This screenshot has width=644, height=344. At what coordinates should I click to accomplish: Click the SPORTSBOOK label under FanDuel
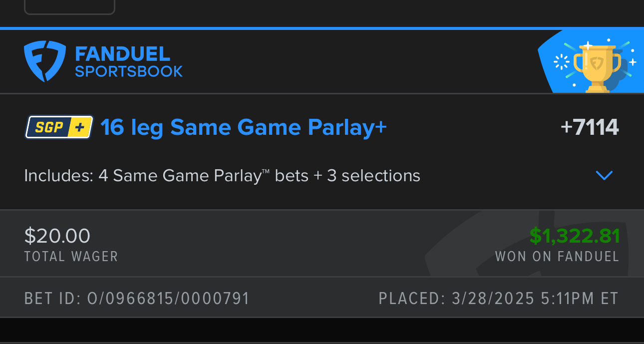(x=129, y=71)
